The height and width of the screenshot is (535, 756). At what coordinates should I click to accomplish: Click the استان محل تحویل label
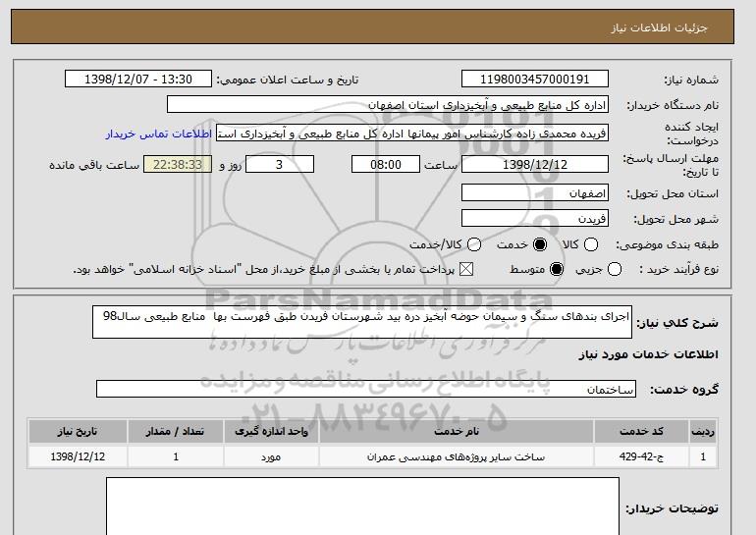coord(673,193)
